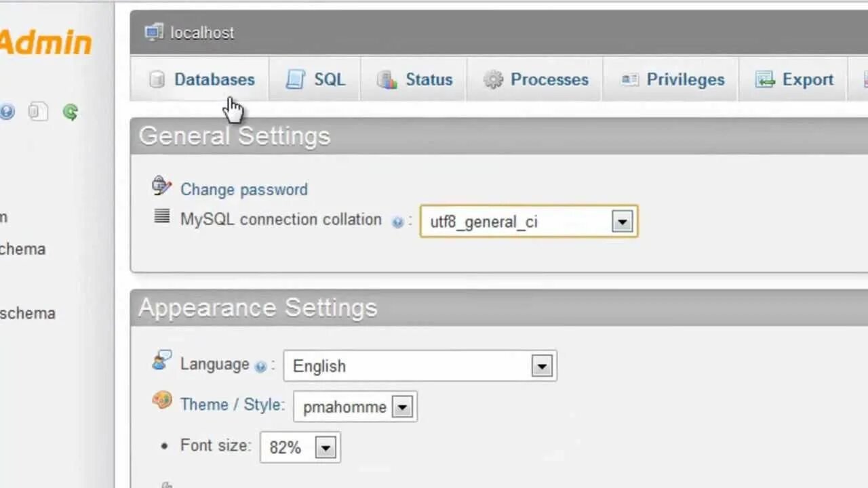Open the documentation icon in sidebar
This screenshot has width=868, height=488.
[x=38, y=112]
